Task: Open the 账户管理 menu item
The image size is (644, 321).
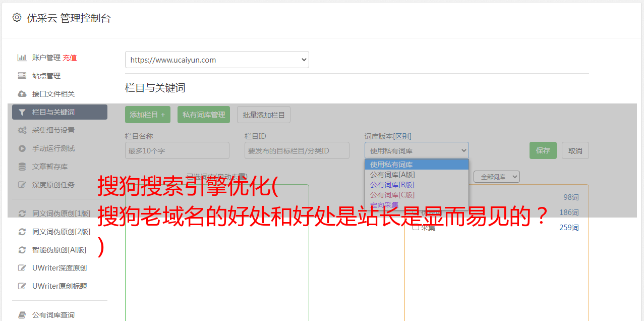Action: 46,58
